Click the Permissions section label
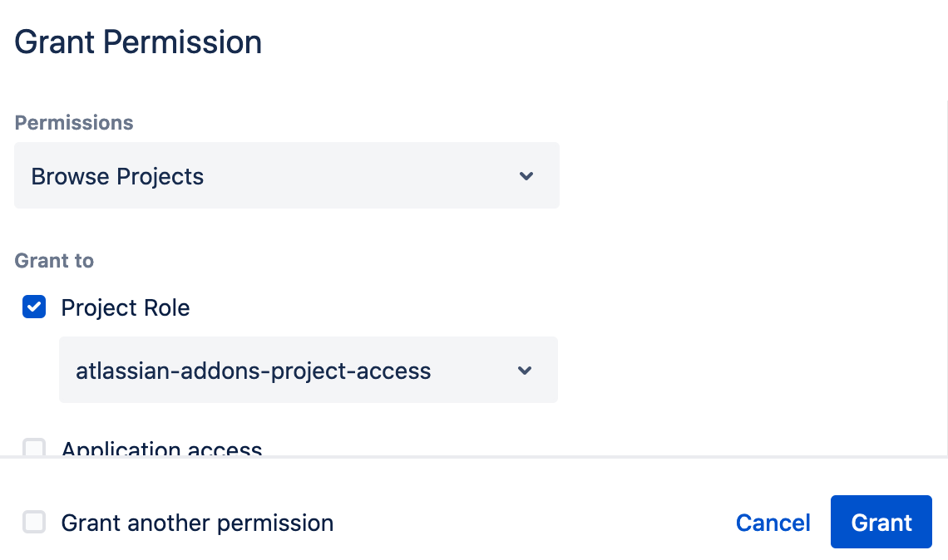This screenshot has width=948, height=560. coord(73,122)
